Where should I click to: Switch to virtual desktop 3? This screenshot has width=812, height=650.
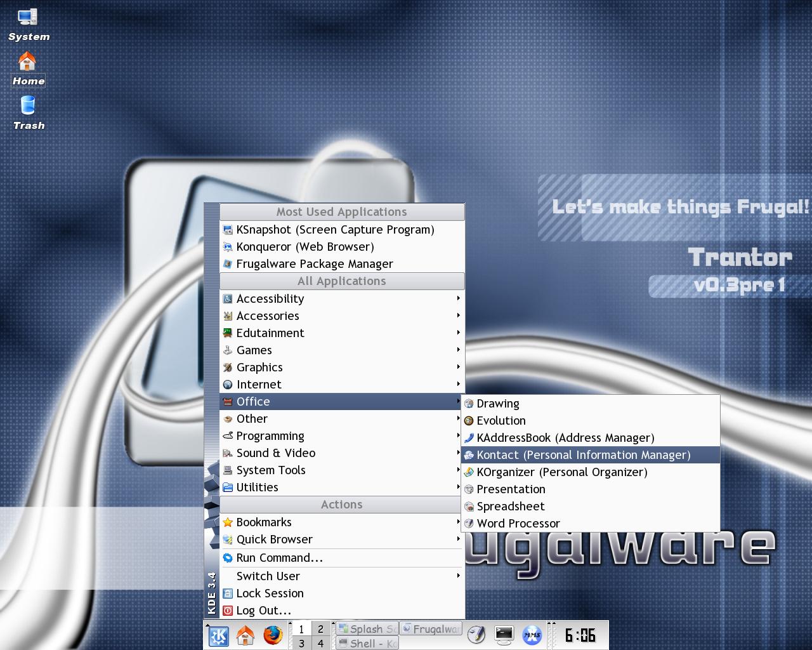pyautogui.click(x=301, y=643)
